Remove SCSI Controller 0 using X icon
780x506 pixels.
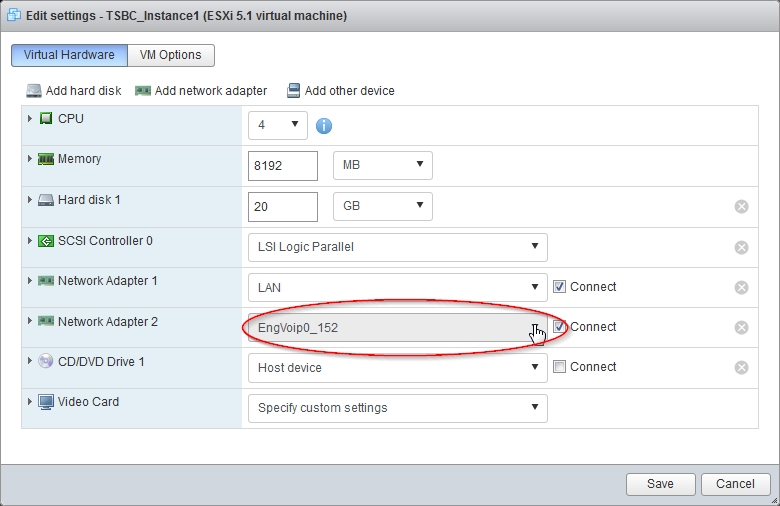tap(741, 247)
